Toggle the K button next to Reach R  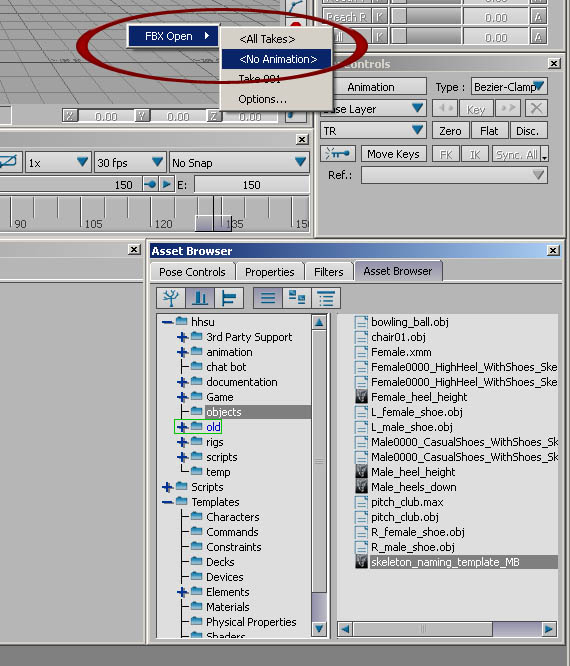pos(379,17)
